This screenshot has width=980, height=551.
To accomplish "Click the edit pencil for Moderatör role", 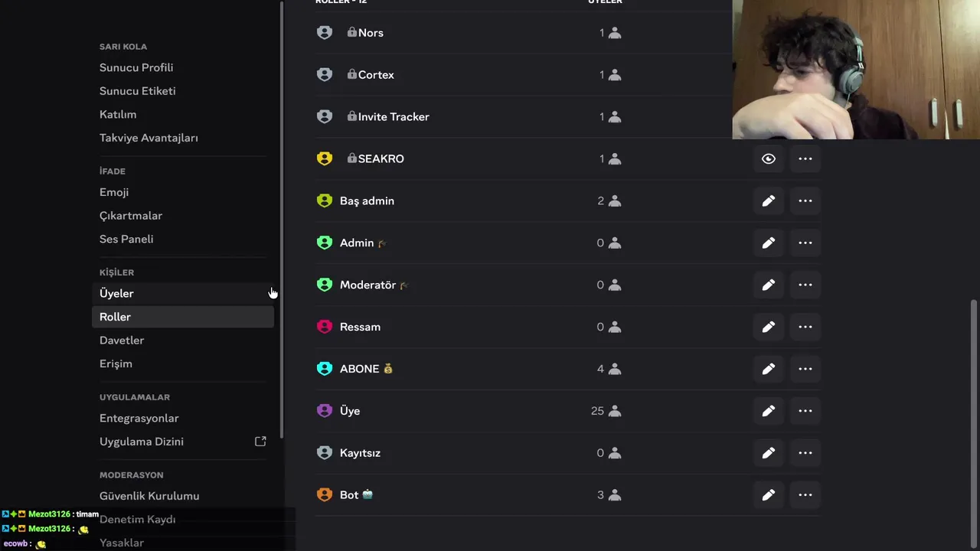I will (768, 285).
